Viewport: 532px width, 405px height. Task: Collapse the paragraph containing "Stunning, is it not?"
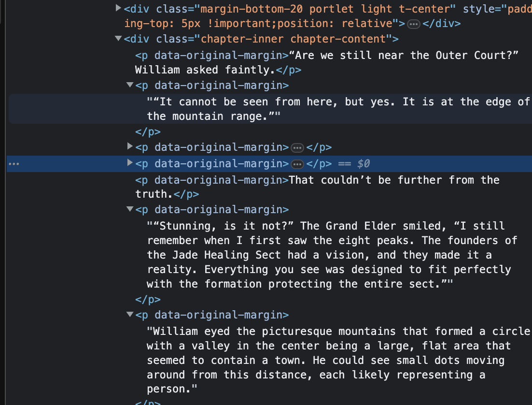129,209
